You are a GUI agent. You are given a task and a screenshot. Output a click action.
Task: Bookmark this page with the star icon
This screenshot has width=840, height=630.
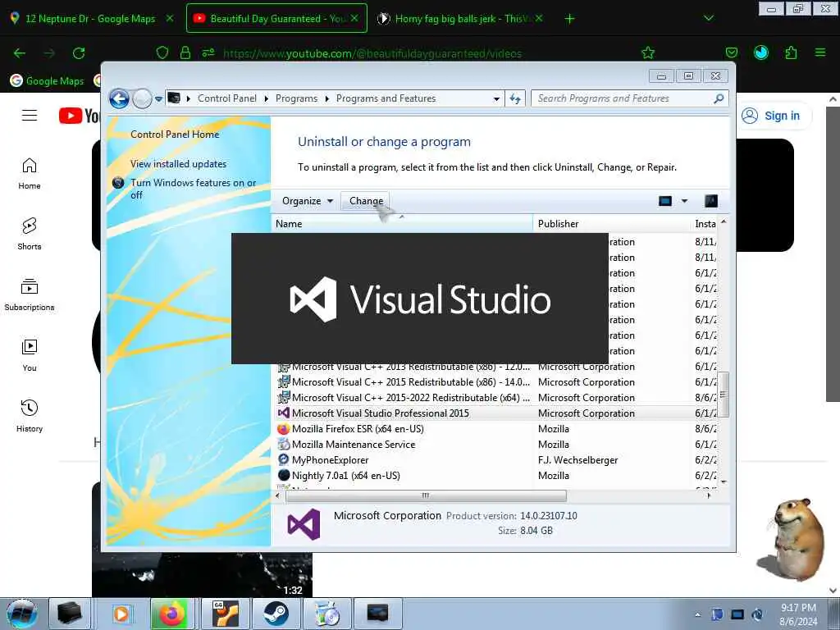click(648, 52)
